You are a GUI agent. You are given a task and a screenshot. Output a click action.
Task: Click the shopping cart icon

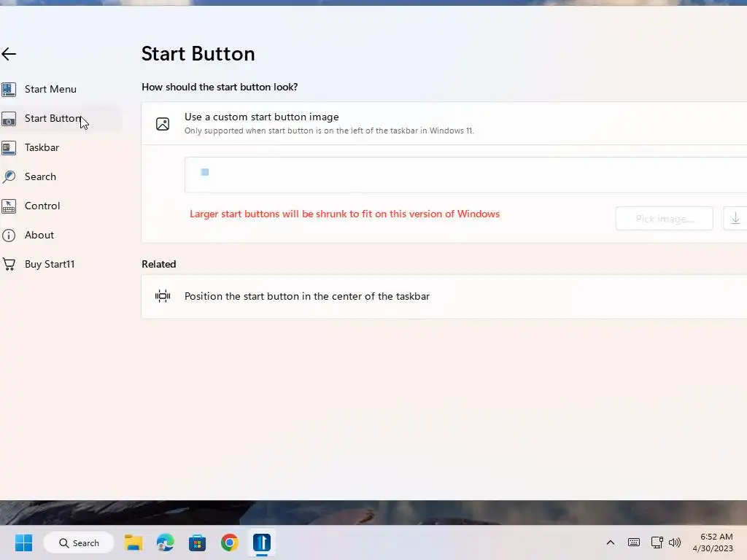click(9, 264)
